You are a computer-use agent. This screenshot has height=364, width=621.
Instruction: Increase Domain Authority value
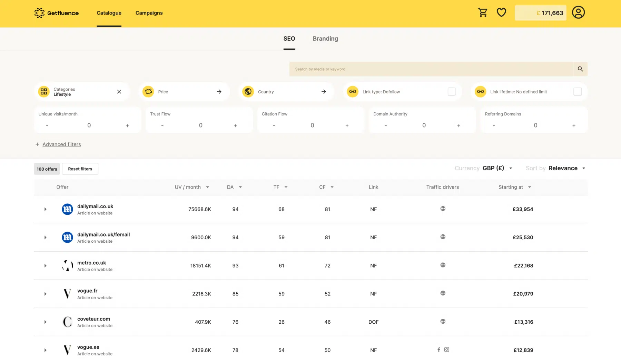459,126
